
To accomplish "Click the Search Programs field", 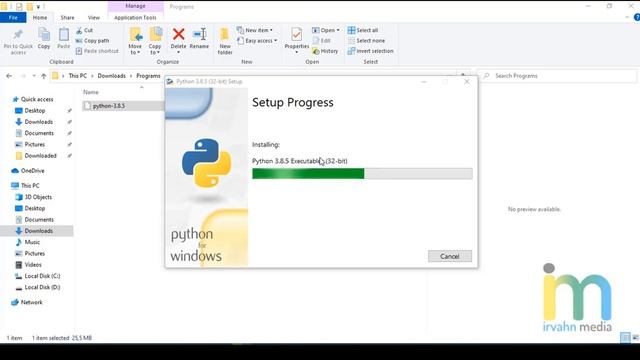I will click(557, 76).
